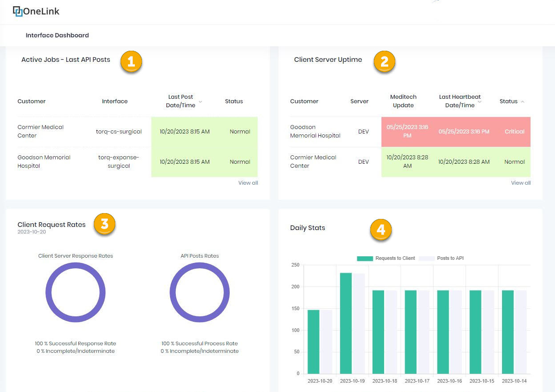Screen dimensions: 555x392
Task: Click View all under Active Jobs table
Action: tap(248, 182)
